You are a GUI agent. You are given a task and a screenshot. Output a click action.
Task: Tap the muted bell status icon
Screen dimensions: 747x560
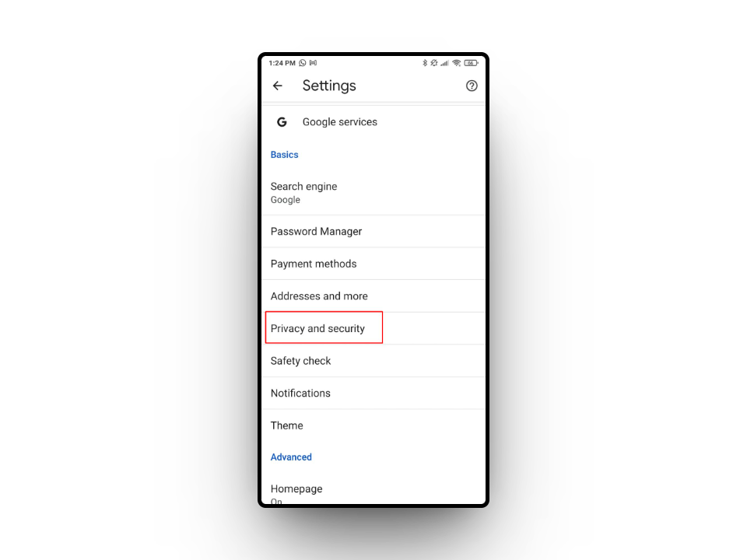click(434, 63)
